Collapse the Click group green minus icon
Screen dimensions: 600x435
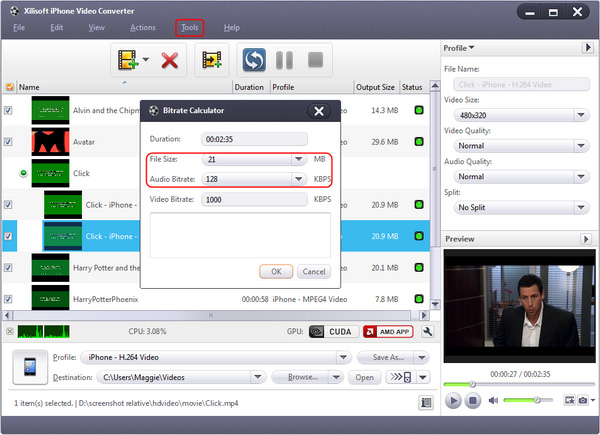coord(23,173)
